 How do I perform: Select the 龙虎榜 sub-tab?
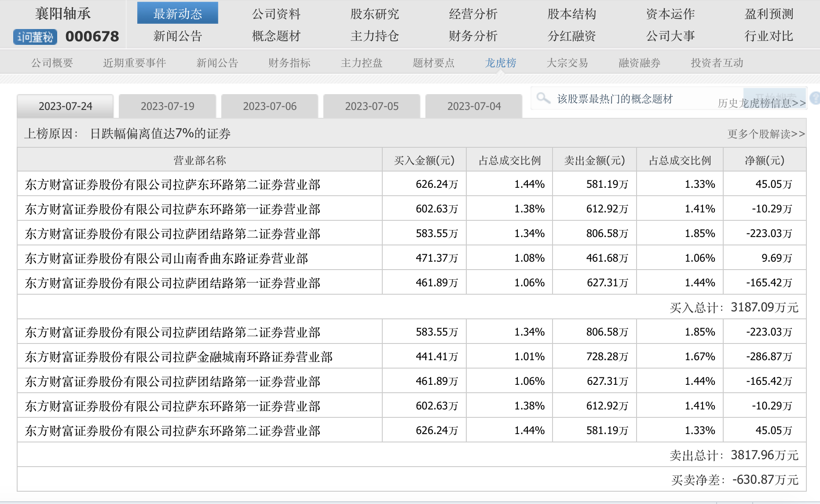point(501,63)
